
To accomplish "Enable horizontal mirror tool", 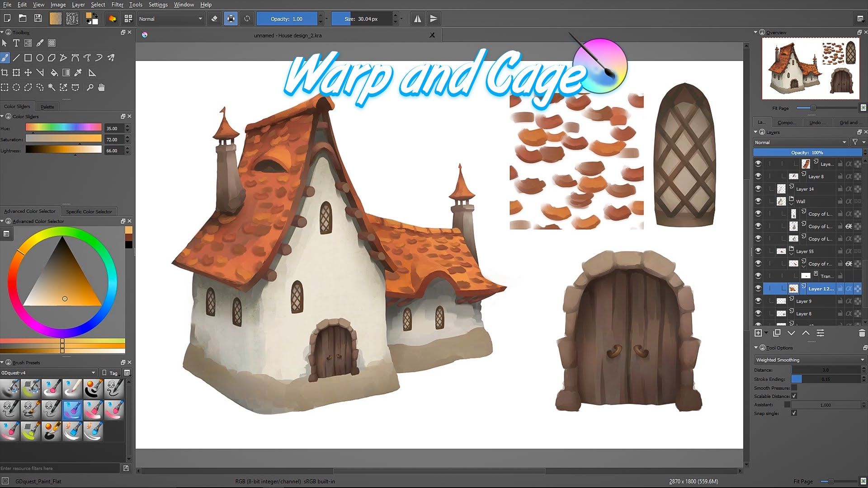I will [x=417, y=19].
